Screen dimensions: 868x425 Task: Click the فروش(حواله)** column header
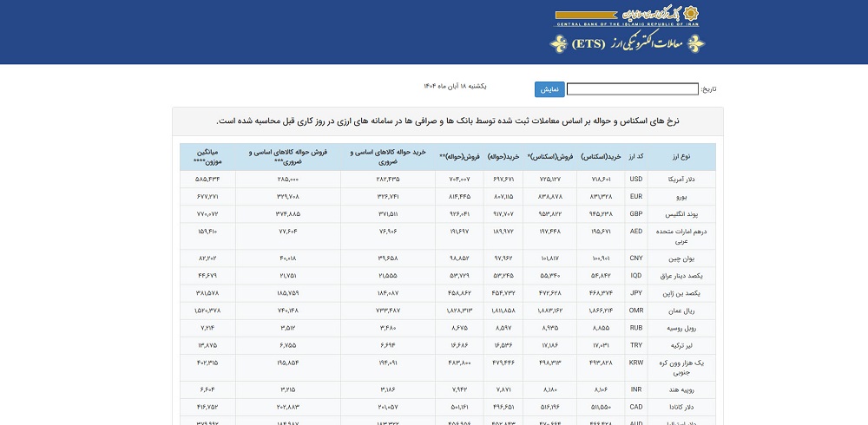[x=459, y=157]
